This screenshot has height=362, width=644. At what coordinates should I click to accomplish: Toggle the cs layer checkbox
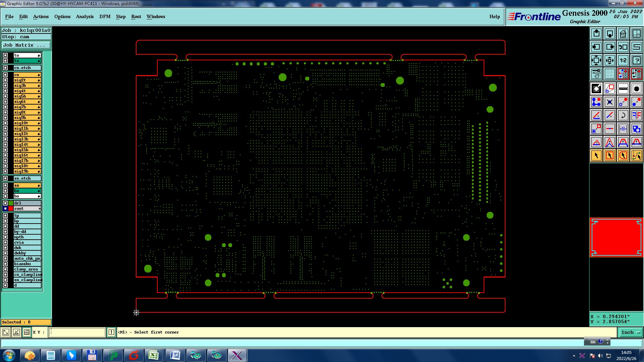tap(5, 75)
